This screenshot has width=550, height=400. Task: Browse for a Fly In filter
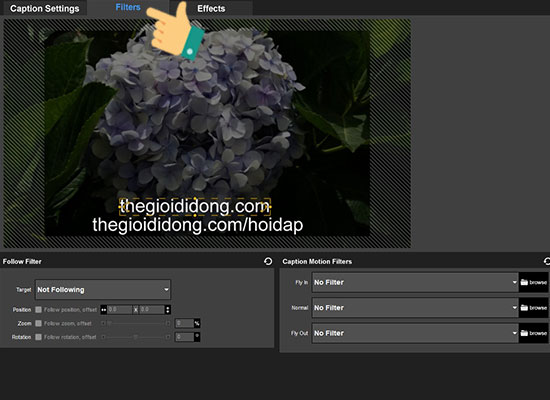point(534,282)
